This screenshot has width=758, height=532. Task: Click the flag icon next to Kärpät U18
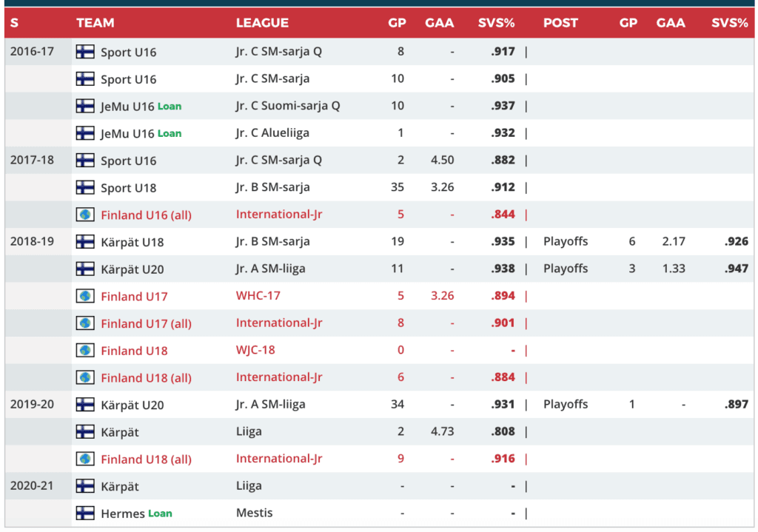click(x=85, y=241)
